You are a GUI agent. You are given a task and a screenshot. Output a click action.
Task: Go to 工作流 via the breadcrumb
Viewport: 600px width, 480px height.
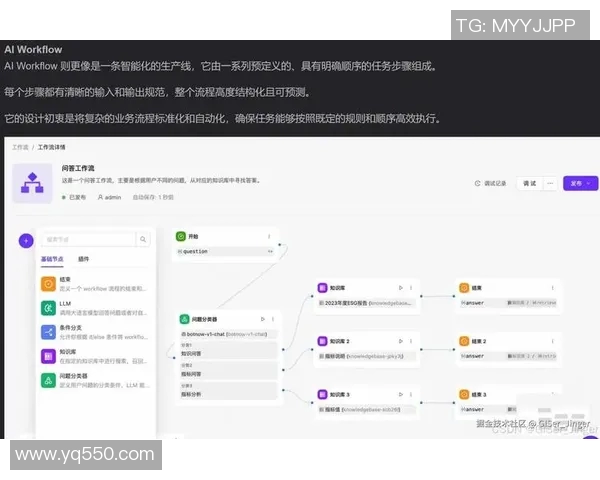pos(20,147)
